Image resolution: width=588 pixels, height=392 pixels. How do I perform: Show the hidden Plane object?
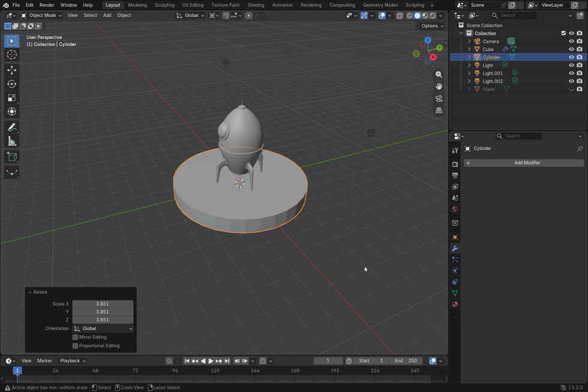tap(571, 89)
